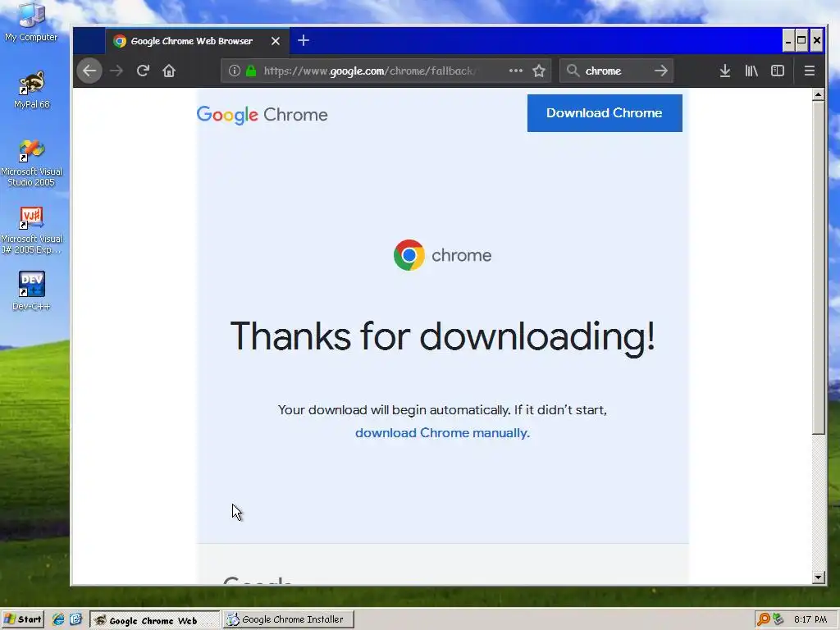Switch to Google Chrome Installer taskbar button
The height and width of the screenshot is (630, 840).
pyautogui.click(x=288, y=620)
